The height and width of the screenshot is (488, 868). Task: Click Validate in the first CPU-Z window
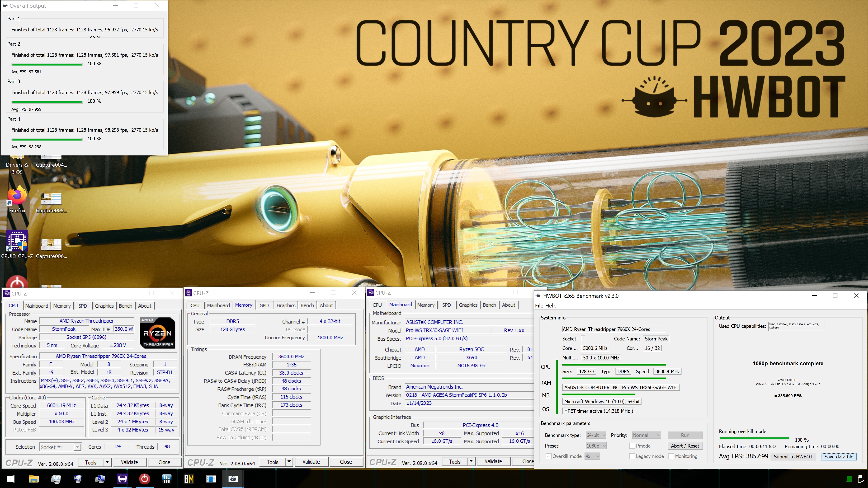point(129,462)
